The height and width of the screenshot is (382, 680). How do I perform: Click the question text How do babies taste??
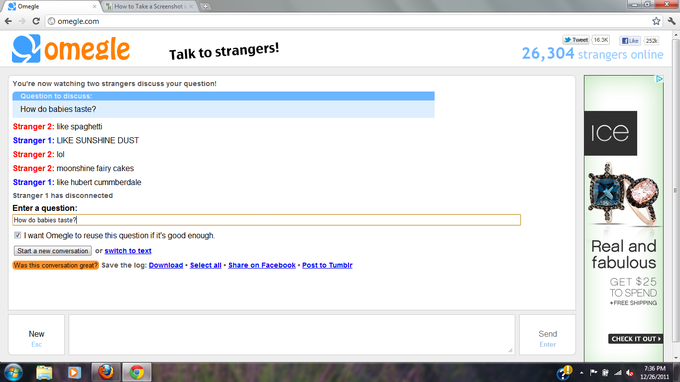pos(58,109)
